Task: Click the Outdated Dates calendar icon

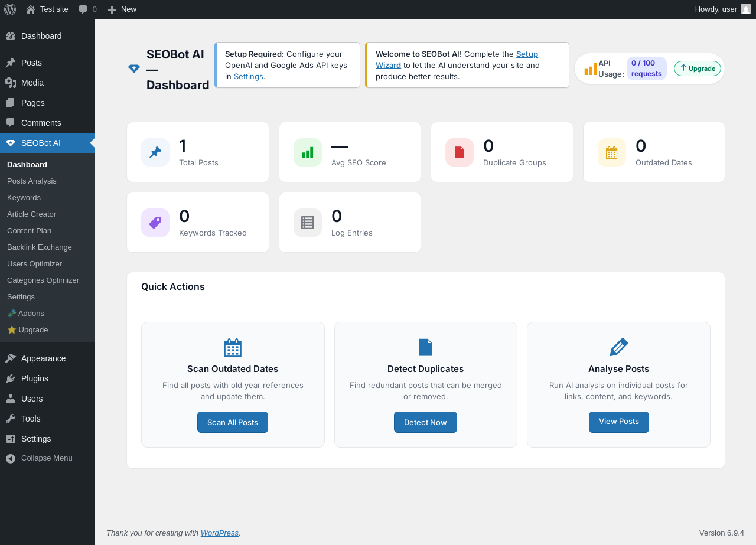Action: (x=612, y=152)
